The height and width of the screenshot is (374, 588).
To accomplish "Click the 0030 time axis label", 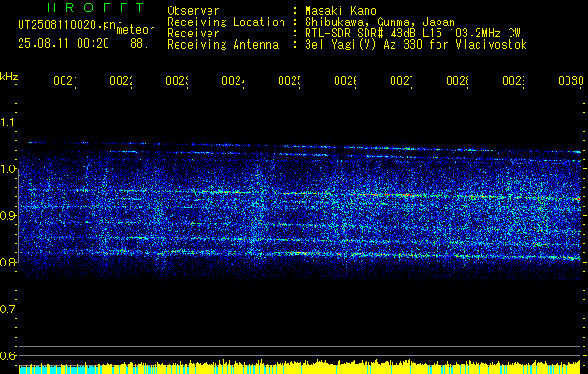I will tap(571, 80).
